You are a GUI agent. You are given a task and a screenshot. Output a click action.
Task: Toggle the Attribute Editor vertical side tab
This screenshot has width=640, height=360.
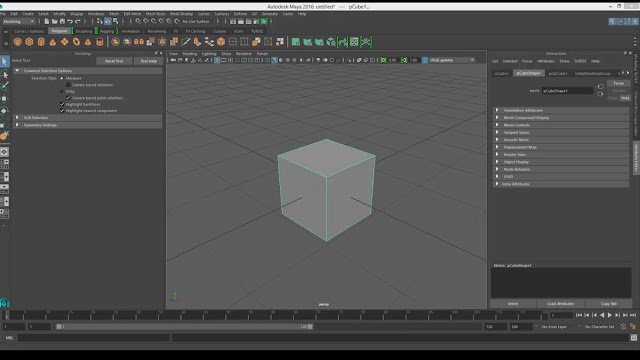point(636,158)
